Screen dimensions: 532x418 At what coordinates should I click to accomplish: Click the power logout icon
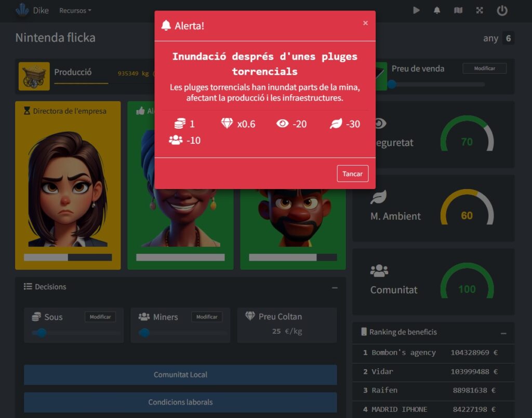point(502,10)
